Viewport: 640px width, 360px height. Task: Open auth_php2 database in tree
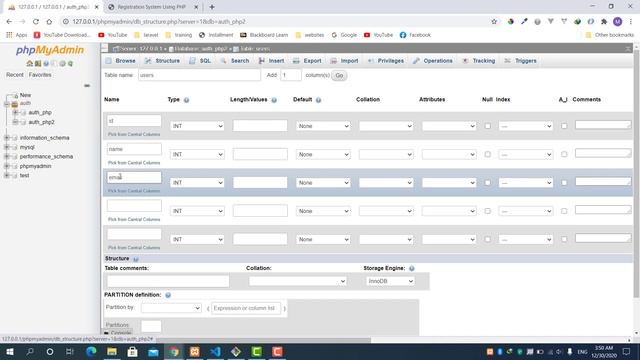coord(41,122)
